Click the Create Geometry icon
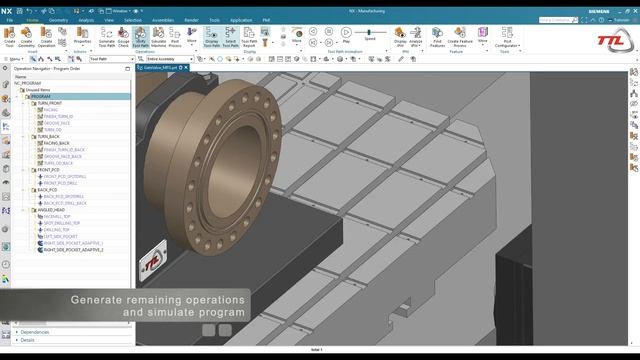Image resolution: width=640 pixels, height=360 pixels. pos(27,37)
